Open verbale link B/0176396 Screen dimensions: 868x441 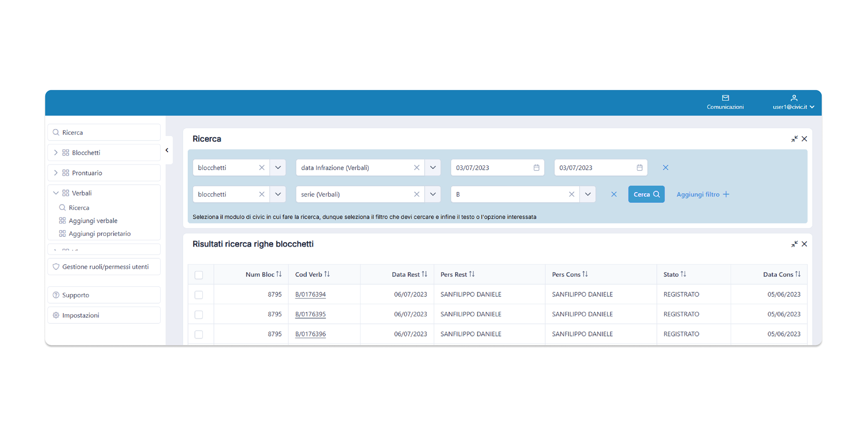coord(310,334)
